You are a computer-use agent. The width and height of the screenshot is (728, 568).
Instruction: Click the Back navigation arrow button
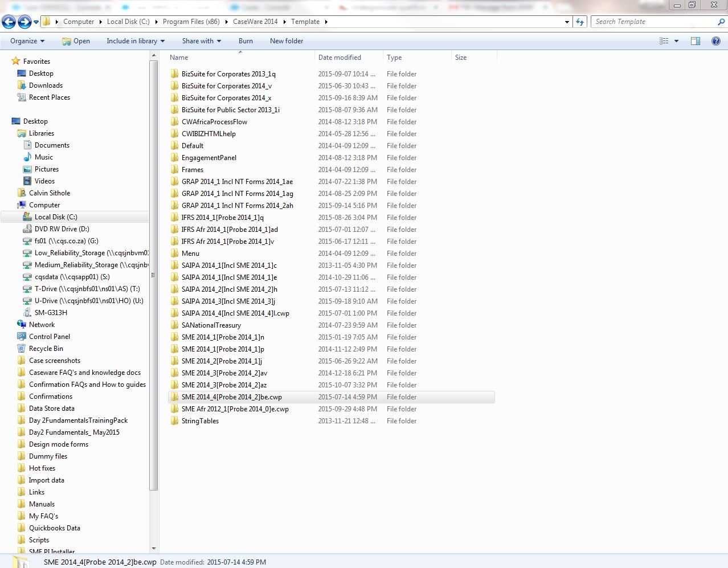(9, 22)
